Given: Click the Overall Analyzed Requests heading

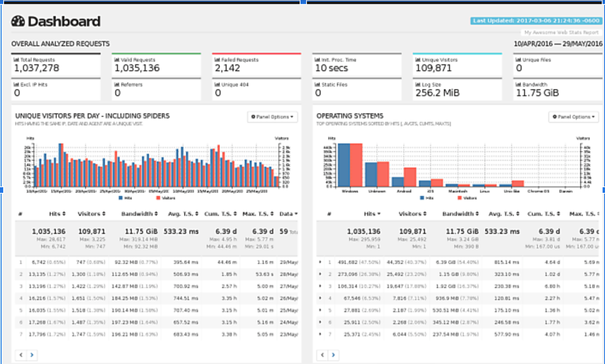Looking at the screenshot, I should tap(60, 44).
